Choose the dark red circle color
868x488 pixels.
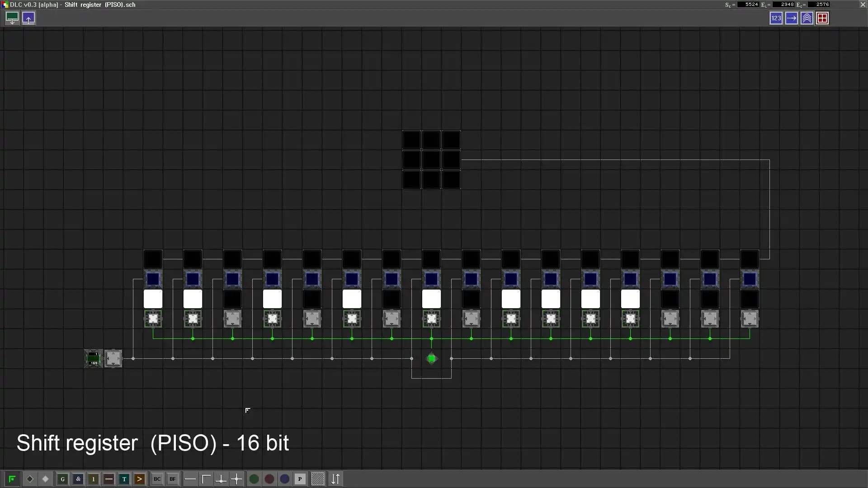click(269, 479)
